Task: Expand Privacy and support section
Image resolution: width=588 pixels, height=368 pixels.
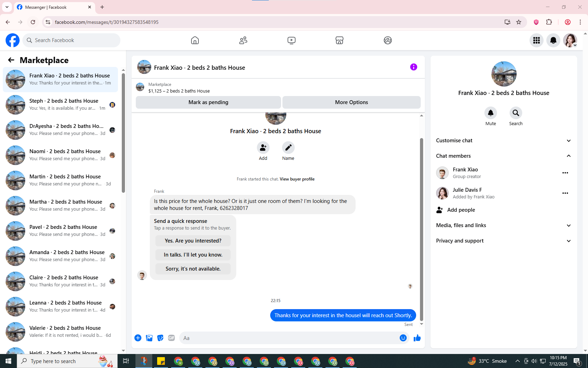Action: click(504, 241)
